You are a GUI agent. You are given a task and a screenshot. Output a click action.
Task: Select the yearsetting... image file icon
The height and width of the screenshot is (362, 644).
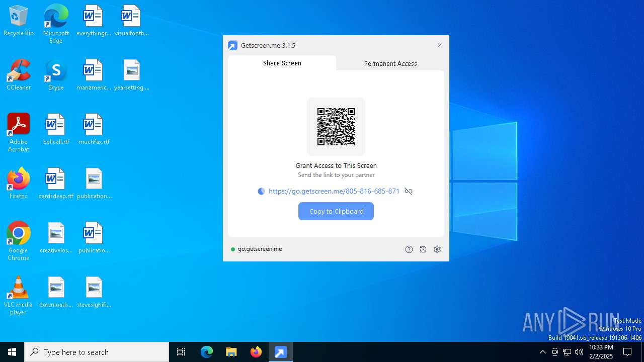coord(131,75)
